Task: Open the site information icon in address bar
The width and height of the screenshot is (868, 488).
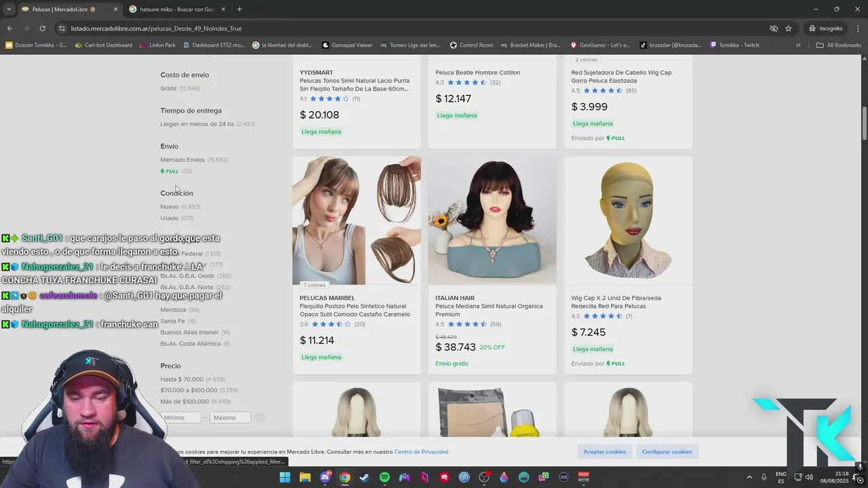Action: (62, 28)
